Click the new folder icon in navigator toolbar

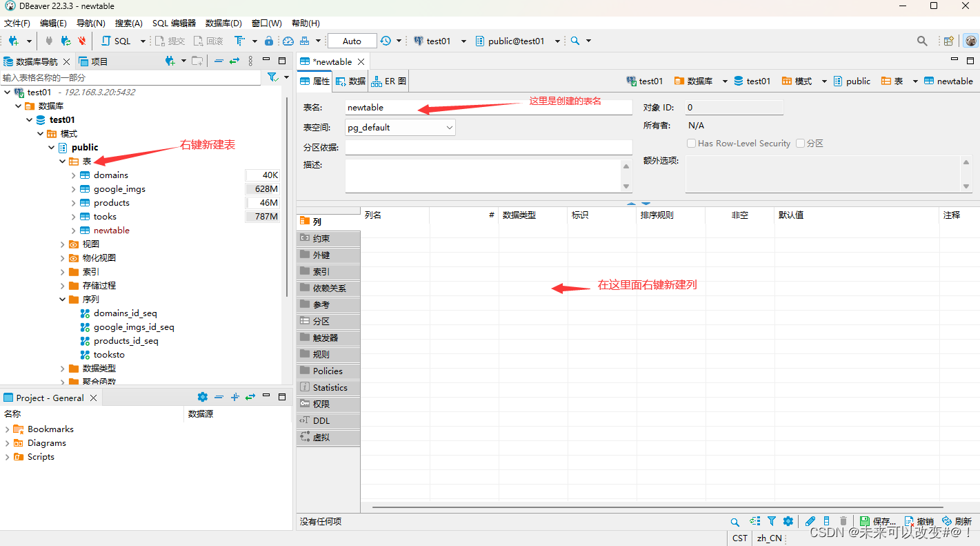point(197,61)
